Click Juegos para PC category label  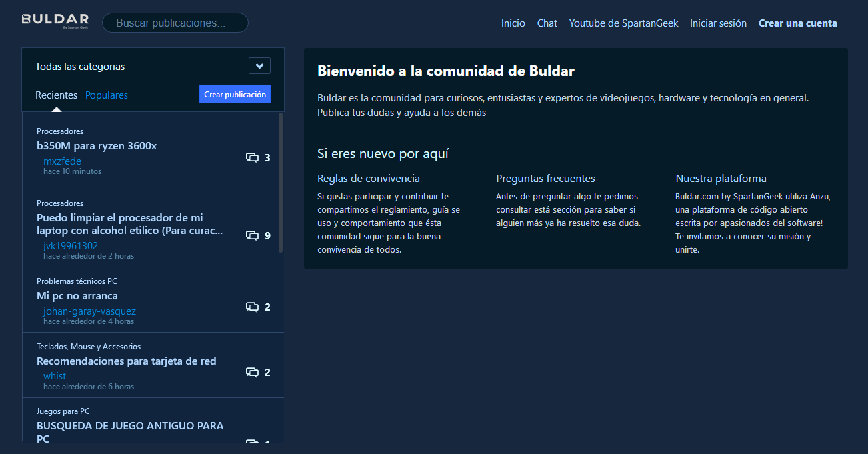[x=63, y=411]
